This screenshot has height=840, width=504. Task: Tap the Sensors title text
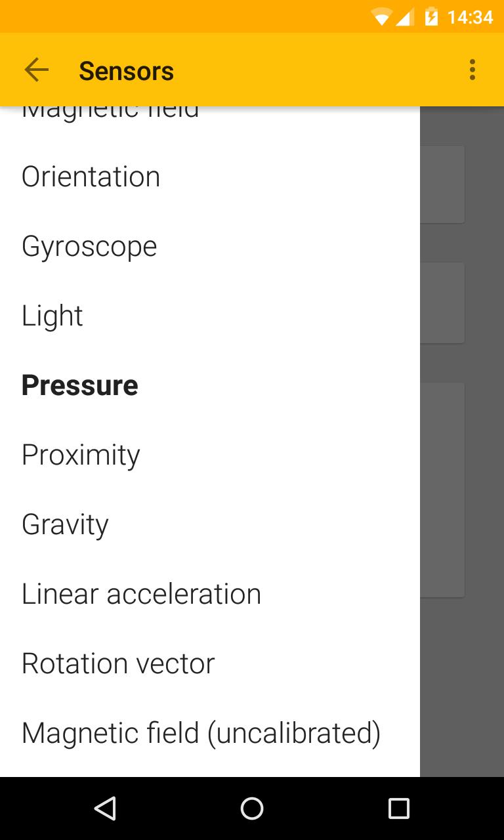tap(126, 70)
